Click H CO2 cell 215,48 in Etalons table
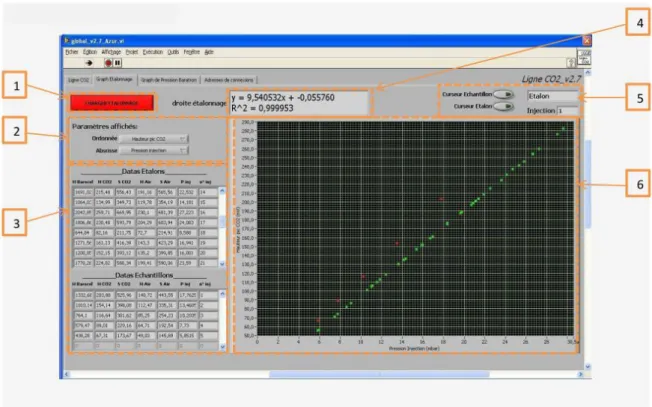Screen dimensions: 652x407 coord(104,192)
